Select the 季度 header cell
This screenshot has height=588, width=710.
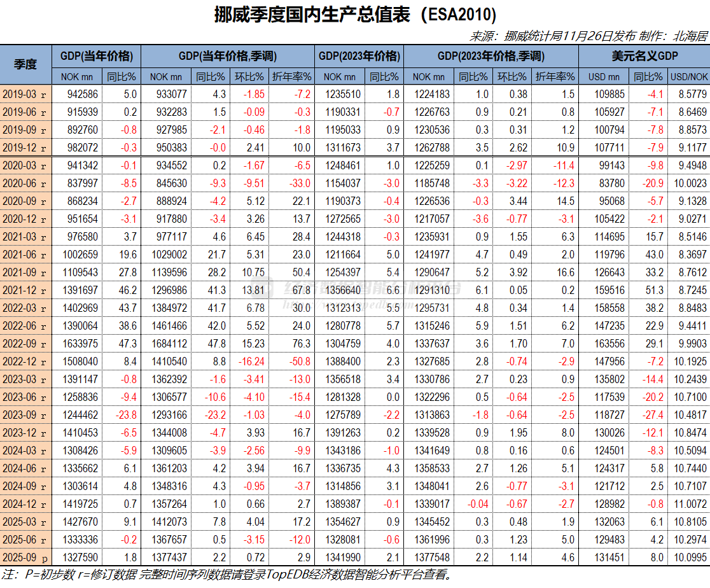25,64
